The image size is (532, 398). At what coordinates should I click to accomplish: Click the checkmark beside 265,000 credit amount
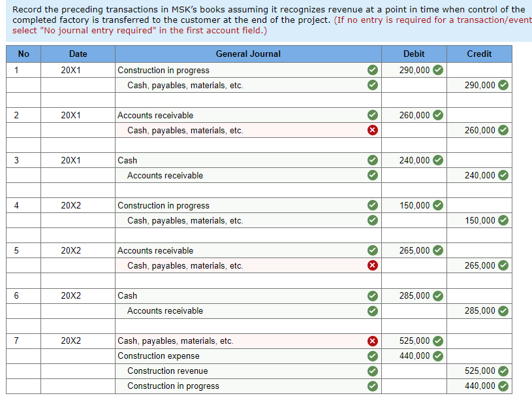pyautogui.click(x=502, y=265)
